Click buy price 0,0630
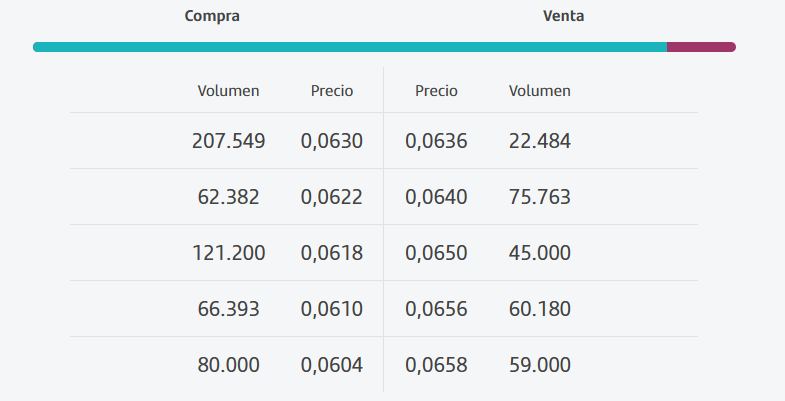The width and height of the screenshot is (785, 401). (332, 141)
